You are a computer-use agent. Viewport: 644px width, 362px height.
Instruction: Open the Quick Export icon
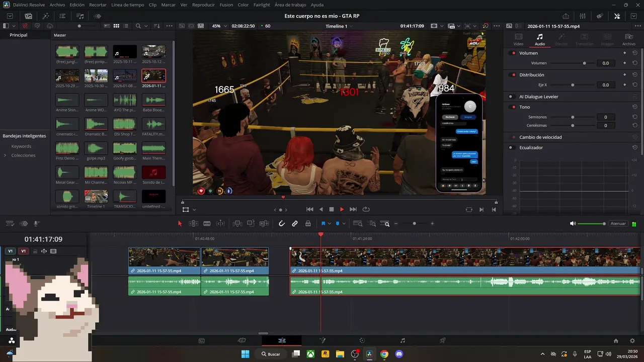coord(566,16)
